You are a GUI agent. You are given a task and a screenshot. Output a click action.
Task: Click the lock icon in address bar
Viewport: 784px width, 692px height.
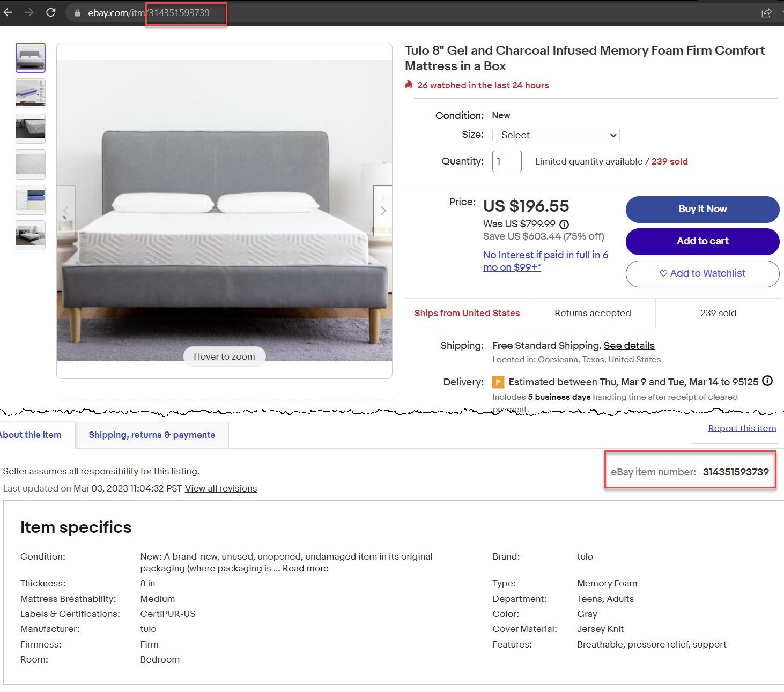[x=77, y=13]
